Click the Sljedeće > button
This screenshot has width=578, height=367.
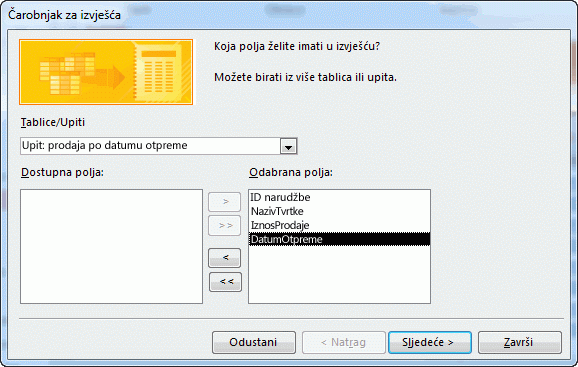[429, 342]
